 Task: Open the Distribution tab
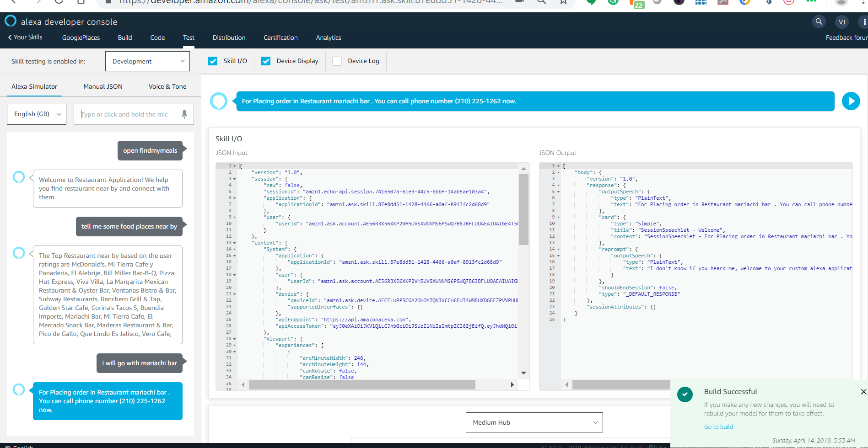229,37
